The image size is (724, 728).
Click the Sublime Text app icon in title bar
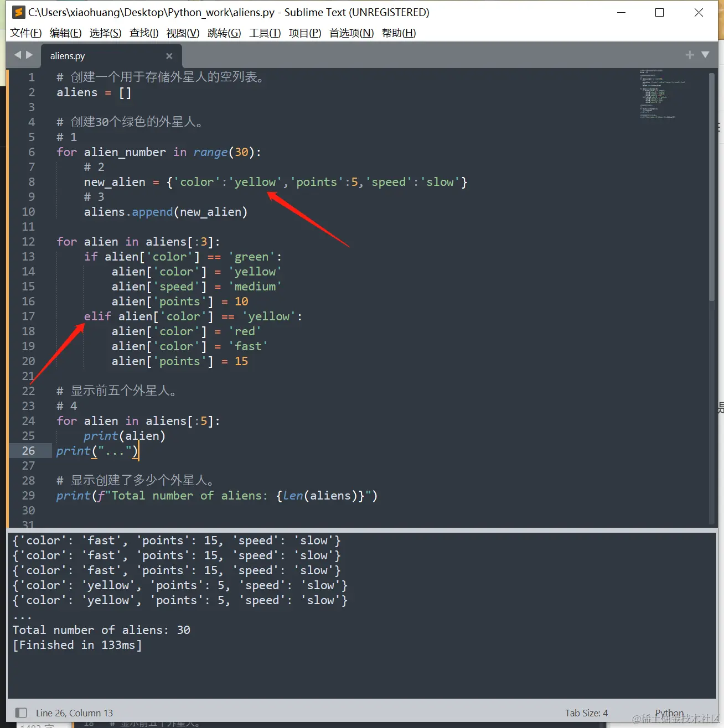[19, 12]
